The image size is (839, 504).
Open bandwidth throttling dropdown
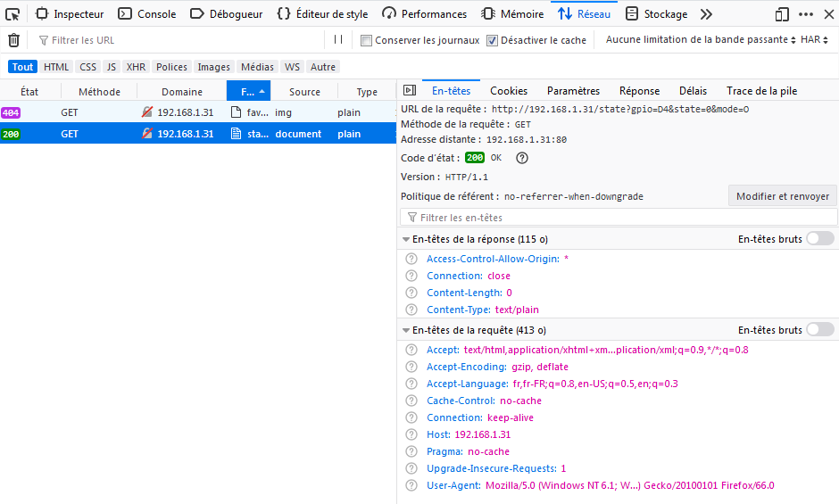point(701,39)
